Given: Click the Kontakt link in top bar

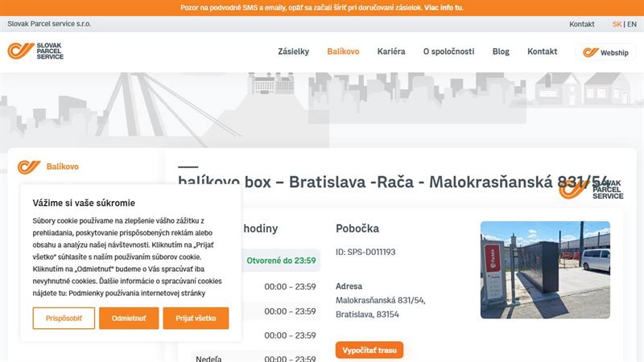Looking at the screenshot, I should [x=581, y=24].
